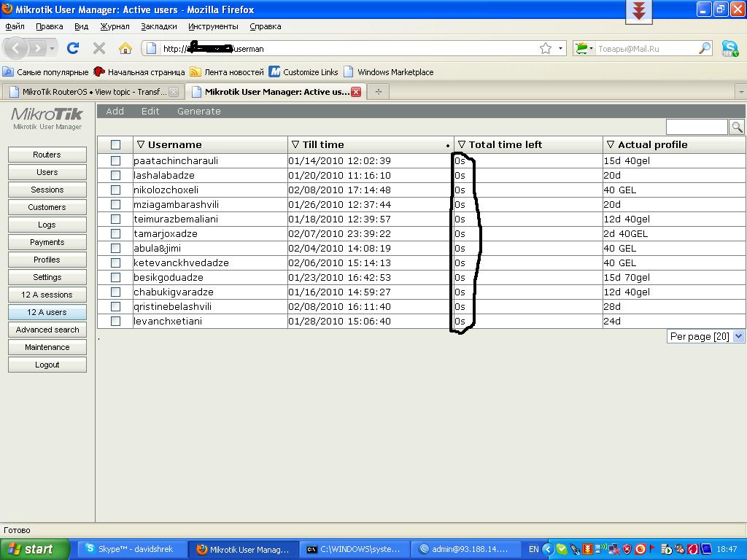This screenshot has height=560, width=747.
Task: Click Add in the user toolbar
Action: click(115, 111)
